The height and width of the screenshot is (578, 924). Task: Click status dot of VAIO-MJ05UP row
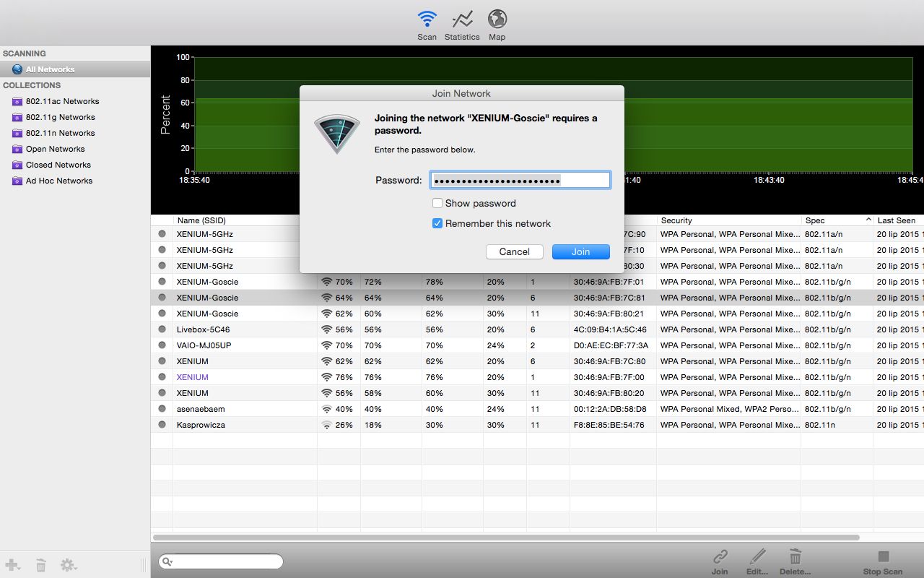tap(162, 345)
